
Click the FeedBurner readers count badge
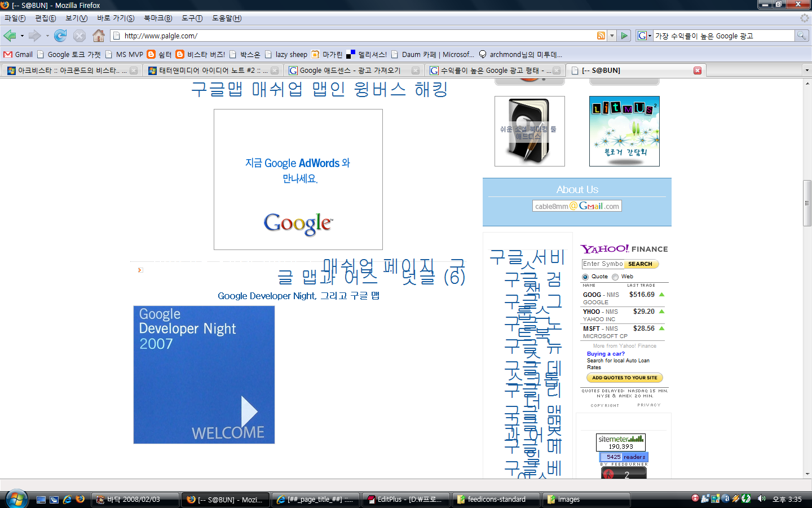click(624, 457)
